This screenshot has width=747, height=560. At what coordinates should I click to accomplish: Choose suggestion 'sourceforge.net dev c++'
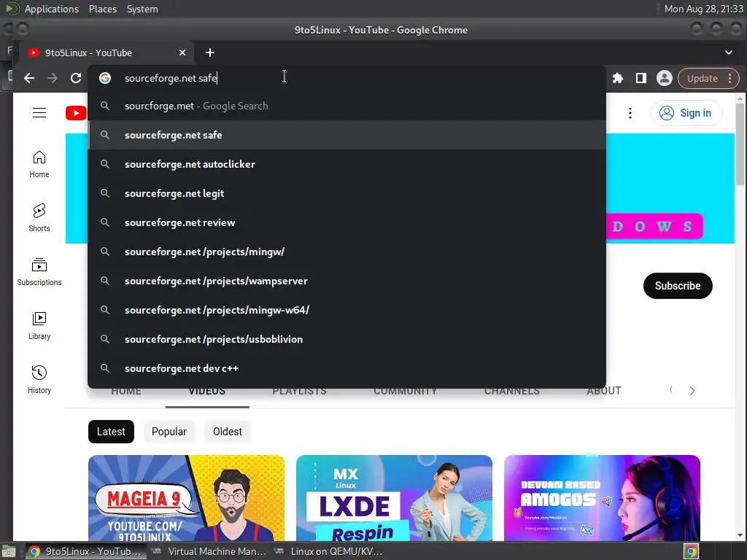pyautogui.click(x=347, y=368)
